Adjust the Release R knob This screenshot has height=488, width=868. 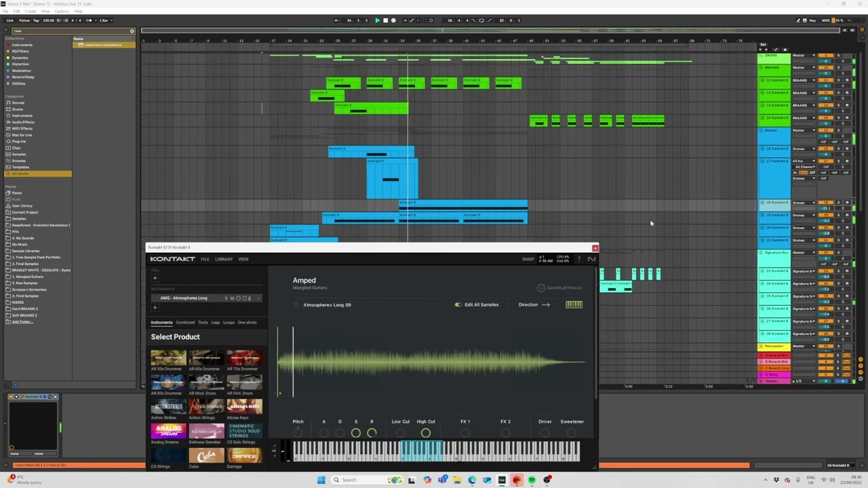[372, 433]
